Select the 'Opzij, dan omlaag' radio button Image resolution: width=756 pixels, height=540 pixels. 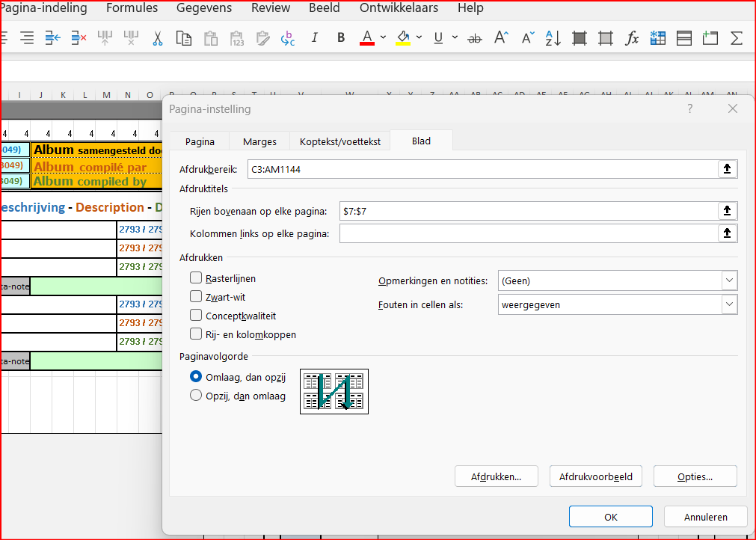(x=196, y=396)
